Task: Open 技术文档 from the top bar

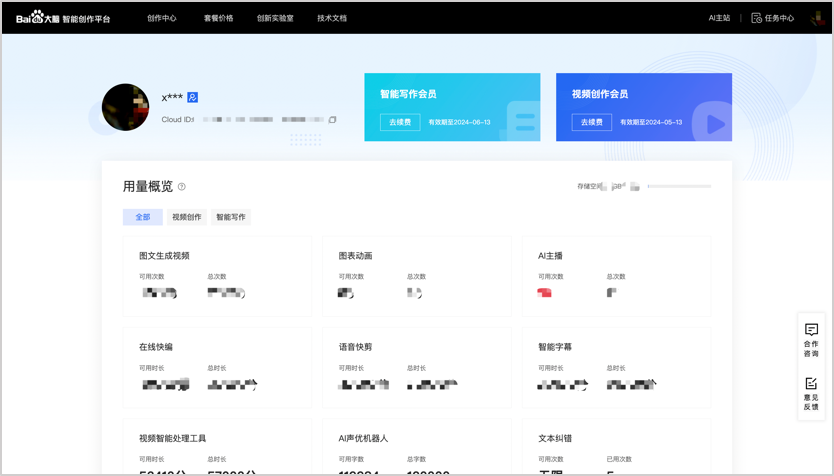Action: click(332, 18)
